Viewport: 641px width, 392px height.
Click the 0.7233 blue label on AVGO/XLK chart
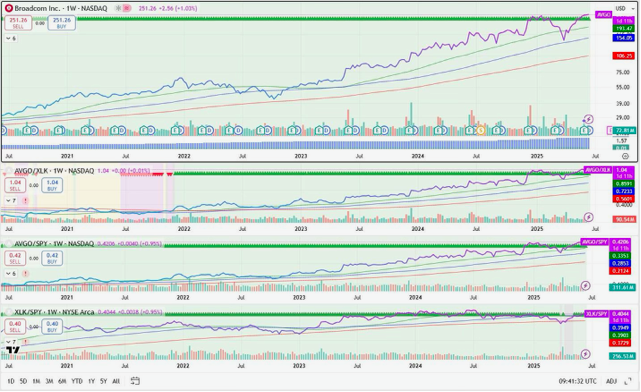(x=623, y=191)
